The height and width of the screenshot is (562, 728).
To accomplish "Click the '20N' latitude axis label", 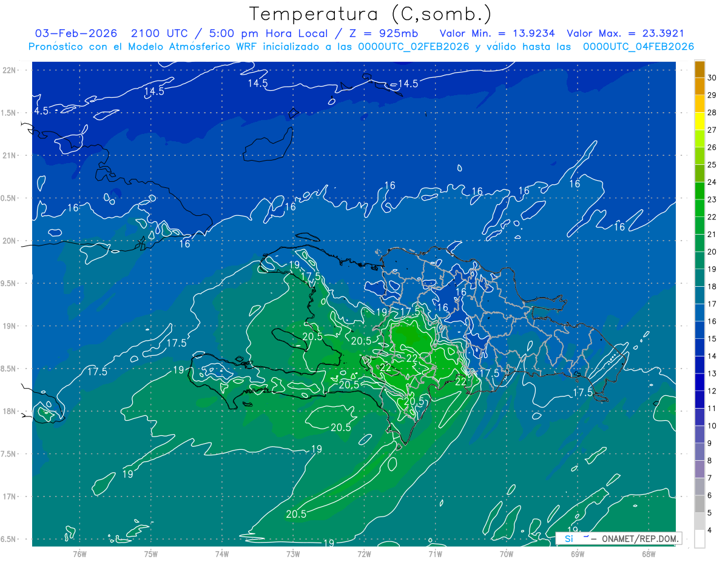I will click(10, 241).
